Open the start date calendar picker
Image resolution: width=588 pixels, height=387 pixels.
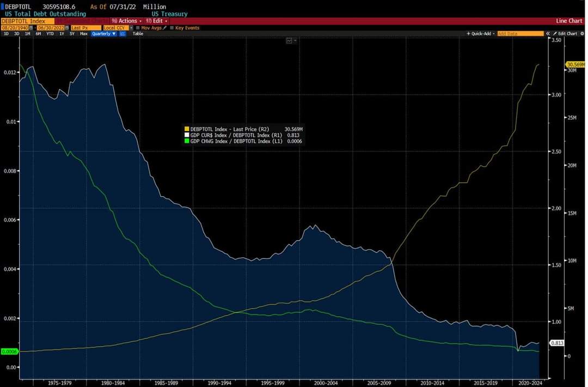[x=31, y=28]
